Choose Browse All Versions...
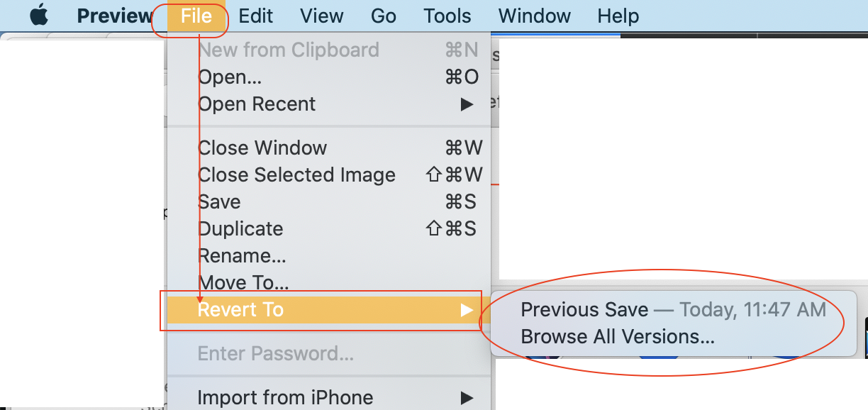Viewport: 868px width, 410px height. (x=617, y=337)
